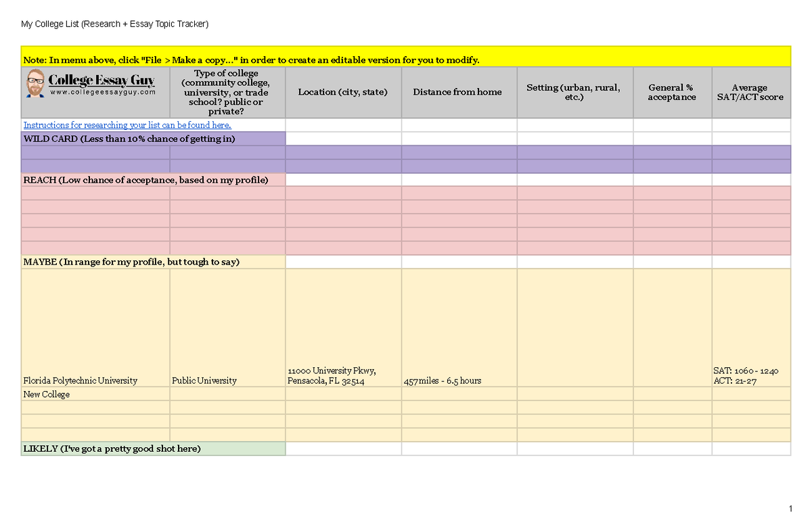812x531 pixels.
Task: Click the Florida Polytechnic University cell
Action: pos(81,380)
